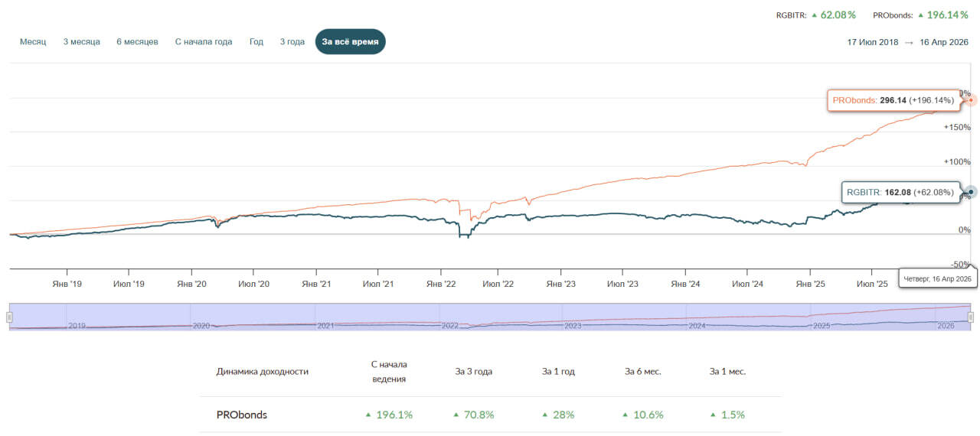
Task: Click the PRObonds 296.14 tooltip label
Action: click(893, 100)
